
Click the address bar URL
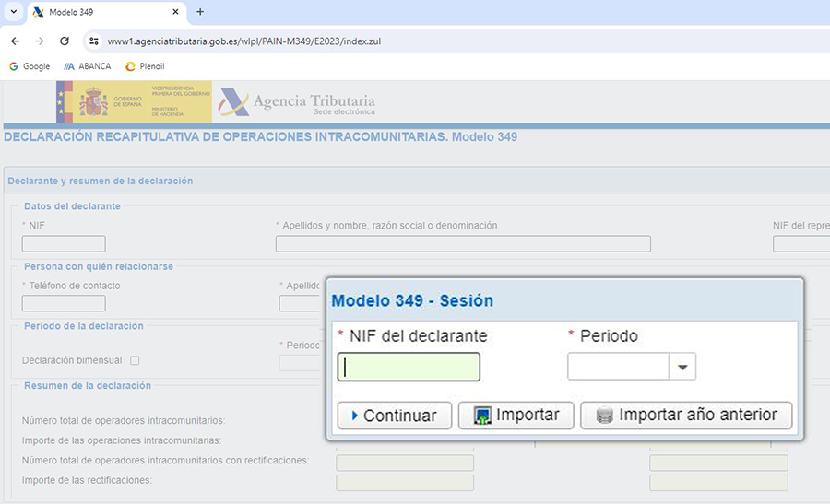click(244, 41)
